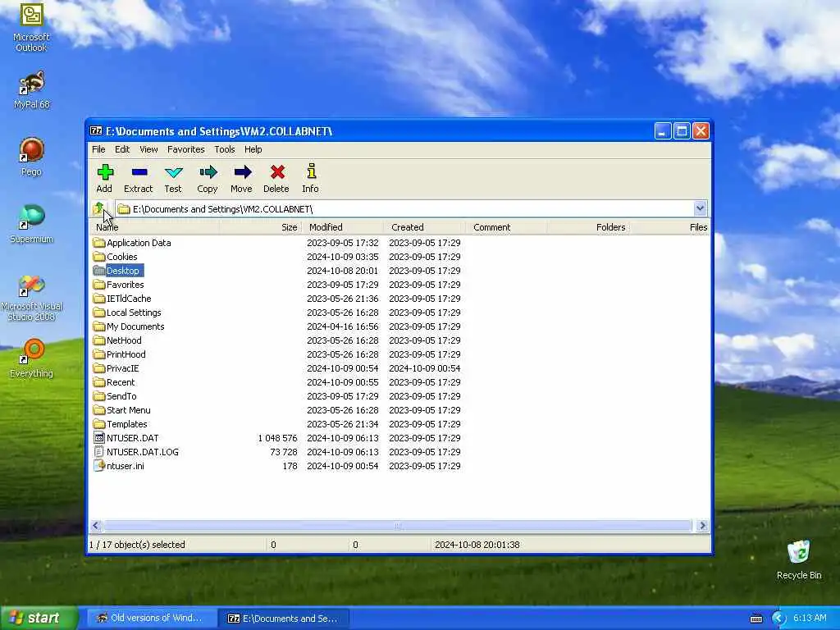Sort by the Modified column header

coord(343,227)
